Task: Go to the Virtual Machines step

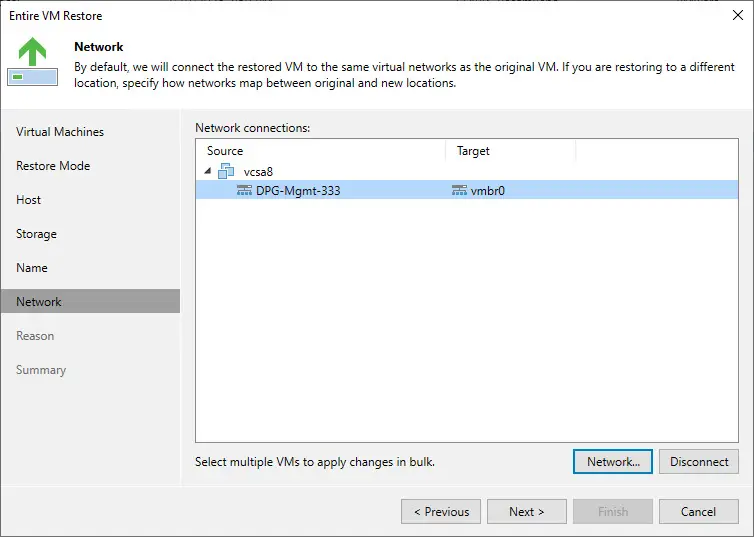Action: point(60,132)
